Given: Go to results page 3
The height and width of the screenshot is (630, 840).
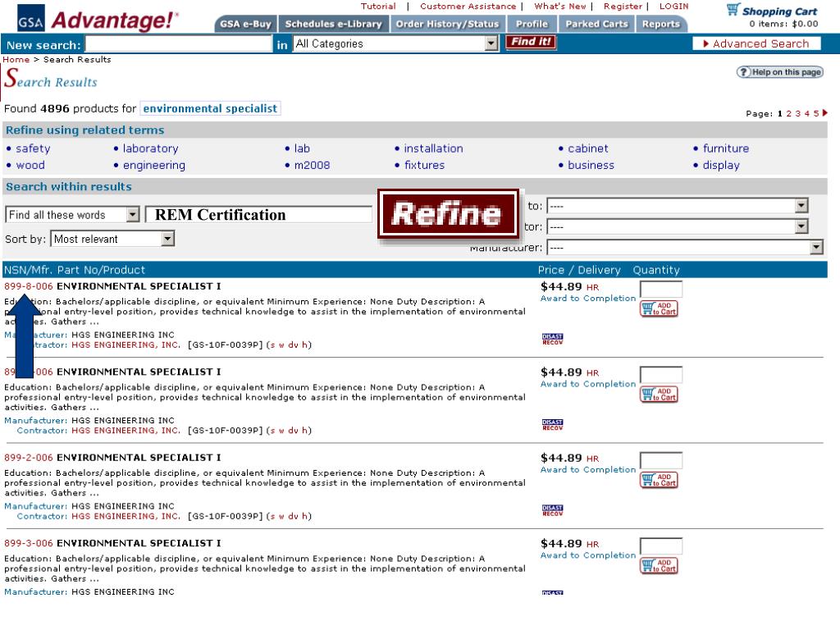Looking at the screenshot, I should 797,113.
